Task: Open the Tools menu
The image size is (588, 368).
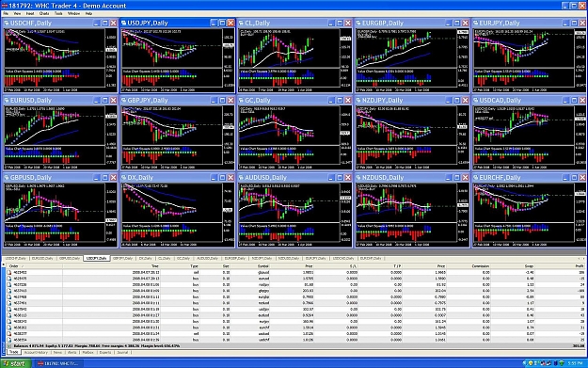Action: click(x=58, y=13)
